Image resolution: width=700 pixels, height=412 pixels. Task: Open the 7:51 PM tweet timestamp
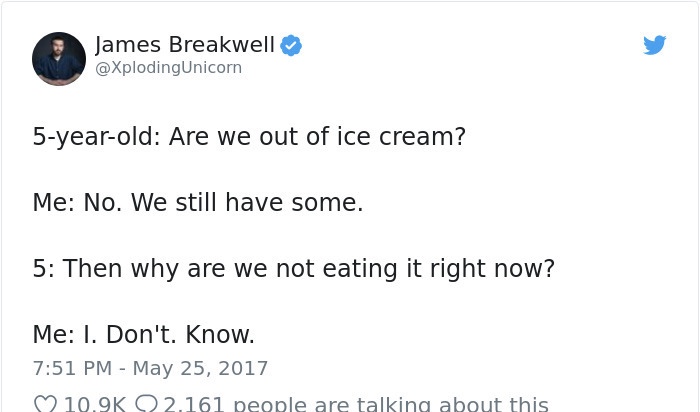[x=72, y=368]
